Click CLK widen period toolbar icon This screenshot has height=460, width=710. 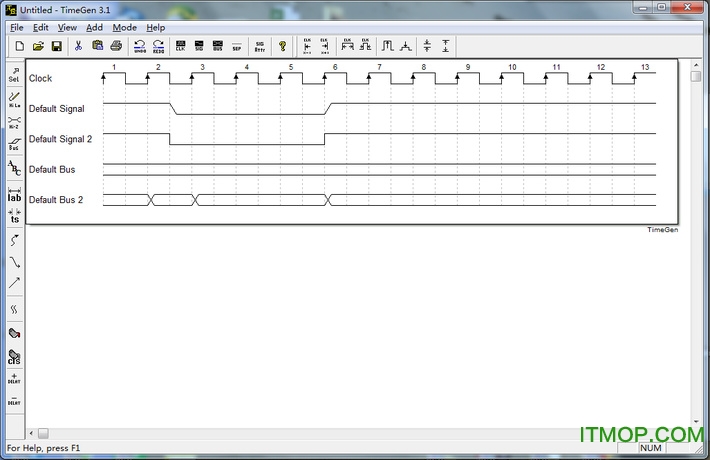click(x=347, y=46)
